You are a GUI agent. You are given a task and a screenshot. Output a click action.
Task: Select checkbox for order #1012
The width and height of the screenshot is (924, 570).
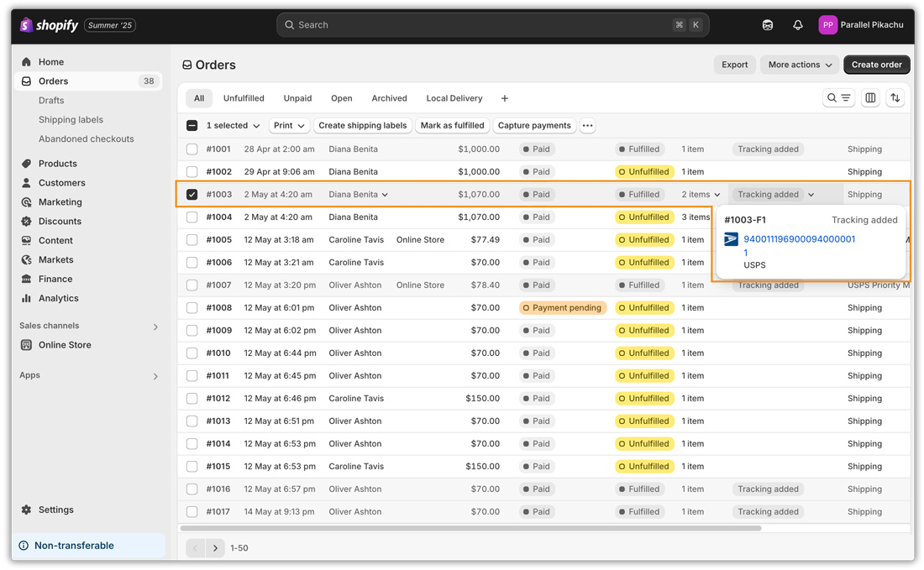192,399
